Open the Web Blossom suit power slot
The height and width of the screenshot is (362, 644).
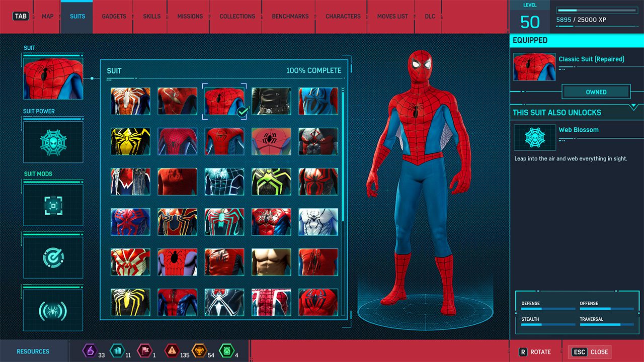point(53,142)
